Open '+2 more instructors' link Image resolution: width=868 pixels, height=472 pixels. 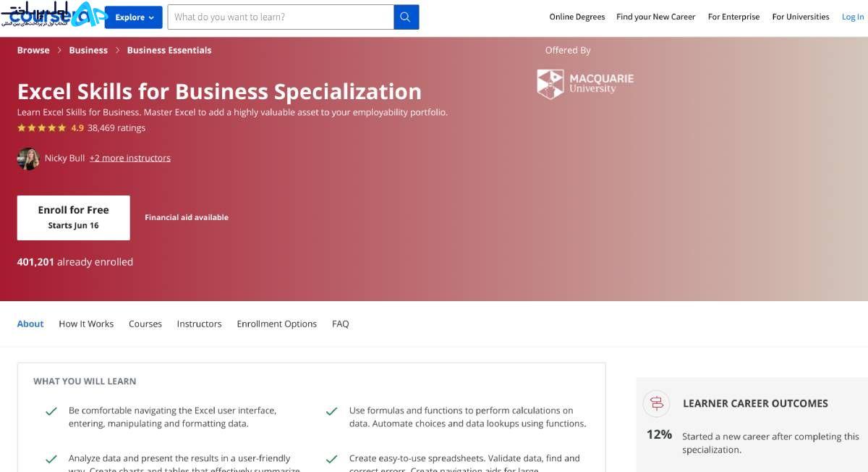point(130,158)
